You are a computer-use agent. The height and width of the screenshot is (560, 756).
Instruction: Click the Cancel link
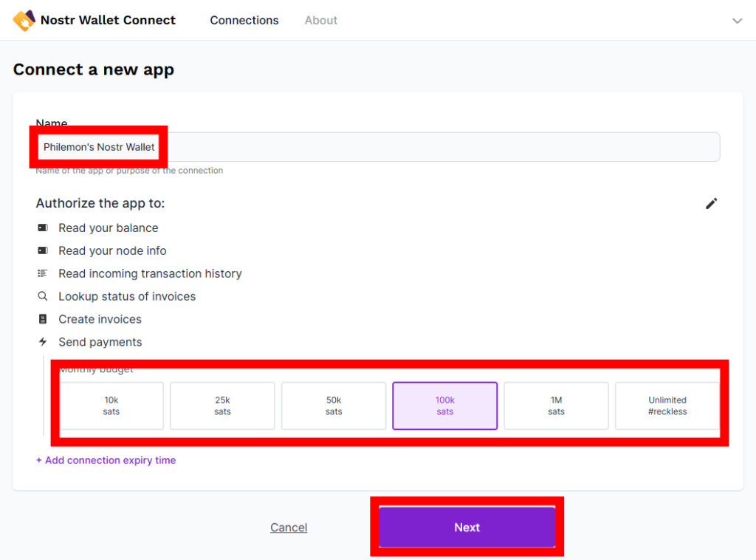click(x=289, y=527)
